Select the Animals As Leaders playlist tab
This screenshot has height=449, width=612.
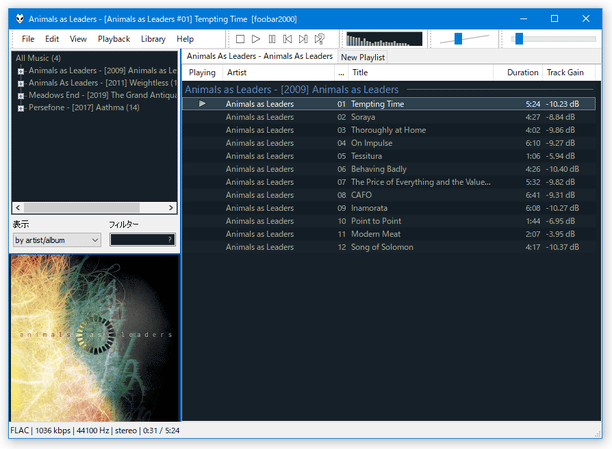[x=260, y=56]
